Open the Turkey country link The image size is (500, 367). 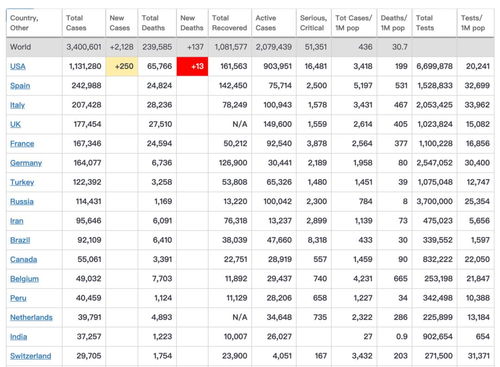(x=22, y=182)
